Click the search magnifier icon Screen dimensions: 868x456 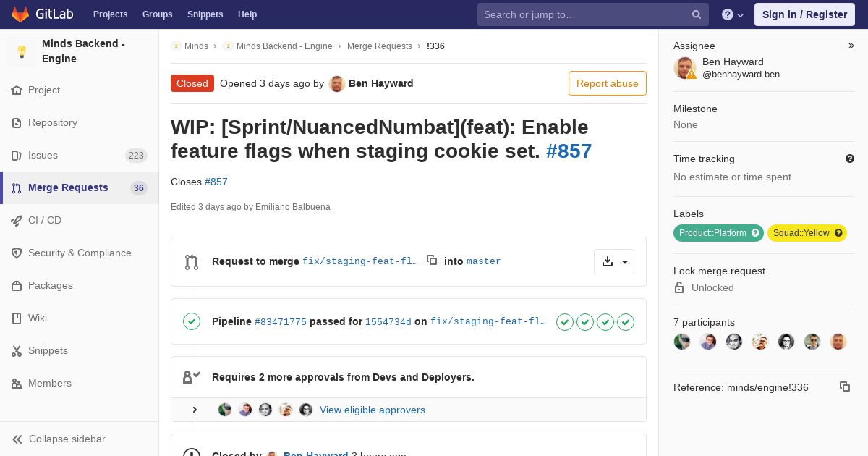tap(697, 14)
